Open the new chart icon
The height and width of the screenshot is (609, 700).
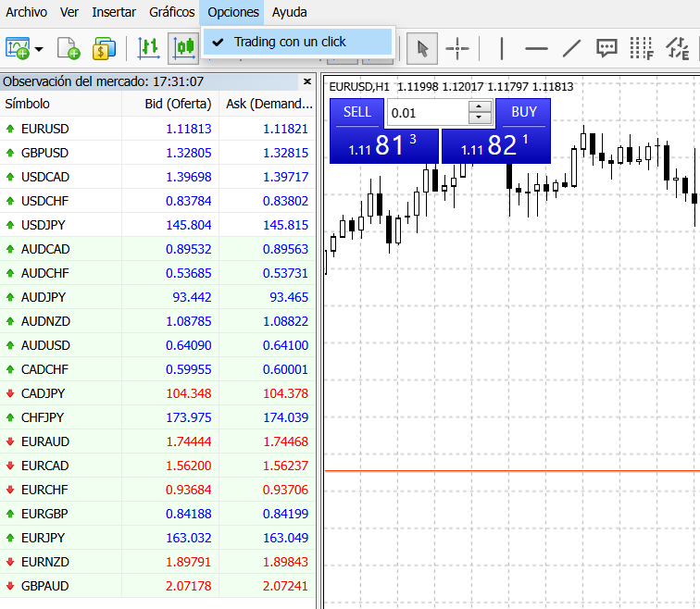coord(18,48)
